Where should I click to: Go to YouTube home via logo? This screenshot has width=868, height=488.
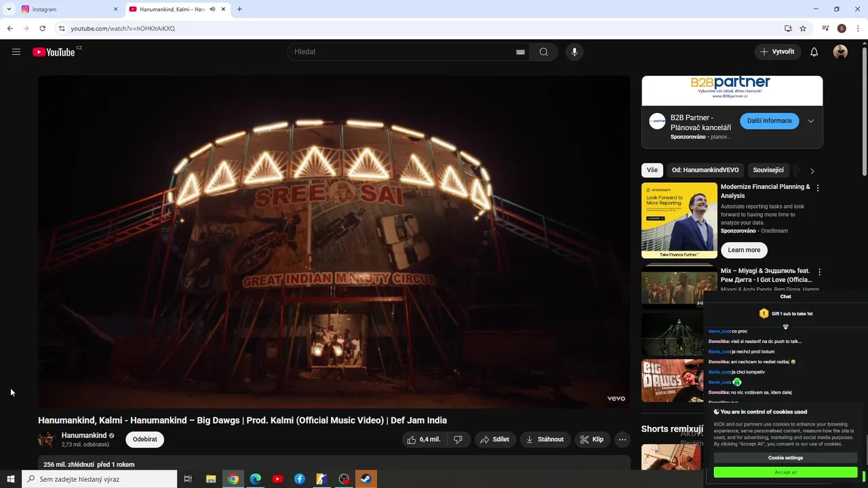click(54, 52)
